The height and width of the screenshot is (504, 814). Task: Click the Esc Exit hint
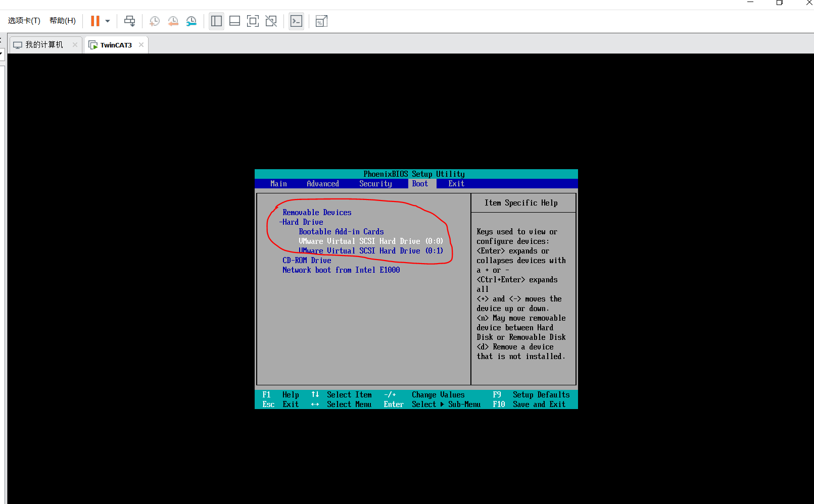click(280, 405)
